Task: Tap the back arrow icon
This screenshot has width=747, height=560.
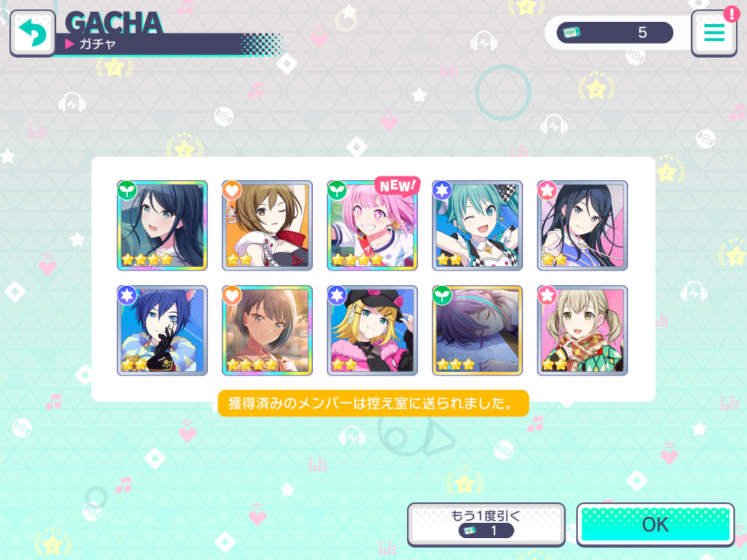Action: click(x=32, y=34)
